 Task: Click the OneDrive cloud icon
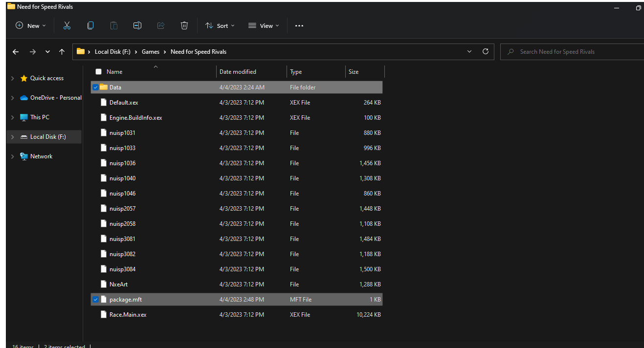point(24,98)
